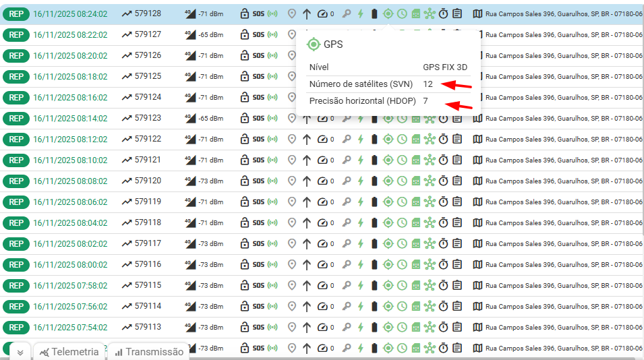Open the address link in the 08:18:02 row
644x360 pixels.
pos(563,77)
